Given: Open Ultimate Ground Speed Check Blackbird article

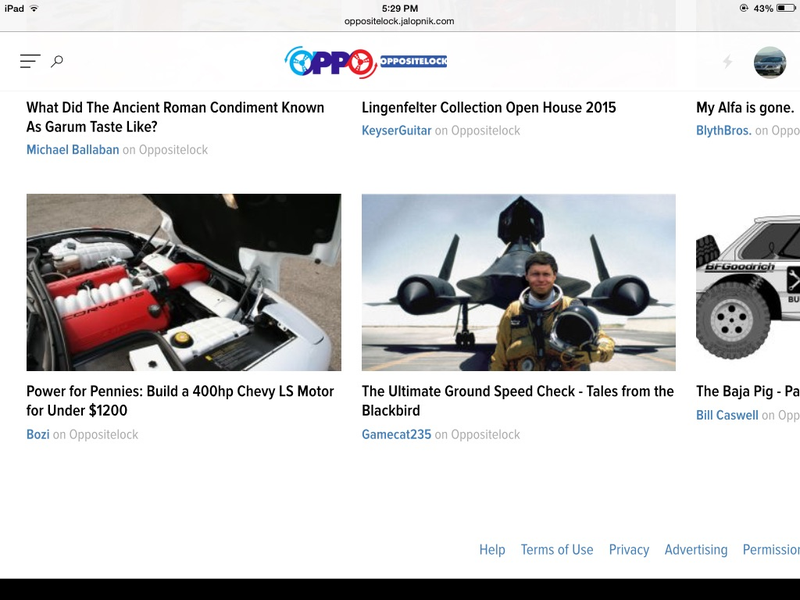Looking at the screenshot, I should coord(517,401).
